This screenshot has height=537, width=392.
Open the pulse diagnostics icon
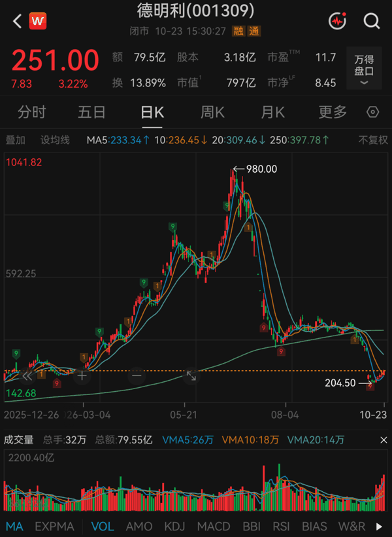pyautogui.click(x=337, y=21)
